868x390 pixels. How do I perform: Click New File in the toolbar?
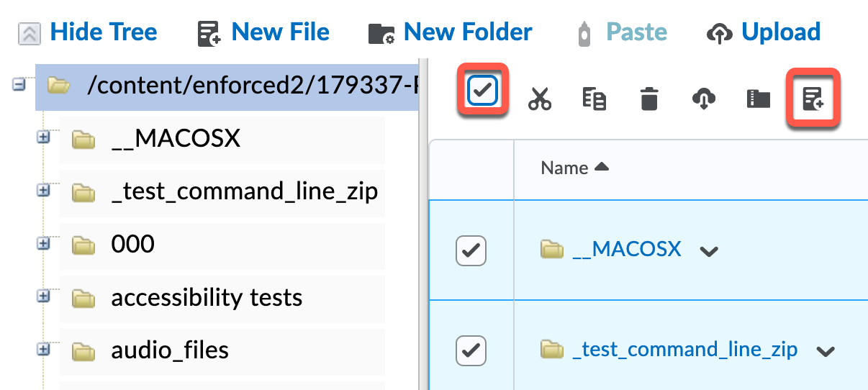(x=263, y=32)
